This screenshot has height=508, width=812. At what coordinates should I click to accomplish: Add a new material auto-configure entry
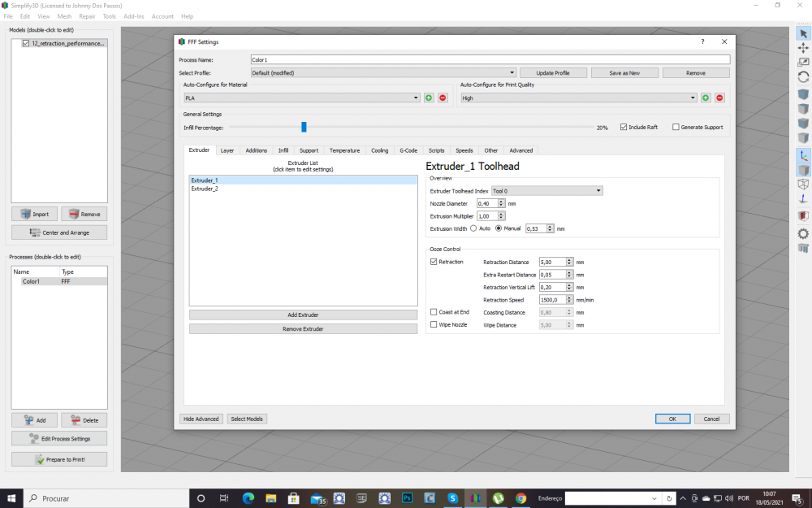tap(429, 98)
